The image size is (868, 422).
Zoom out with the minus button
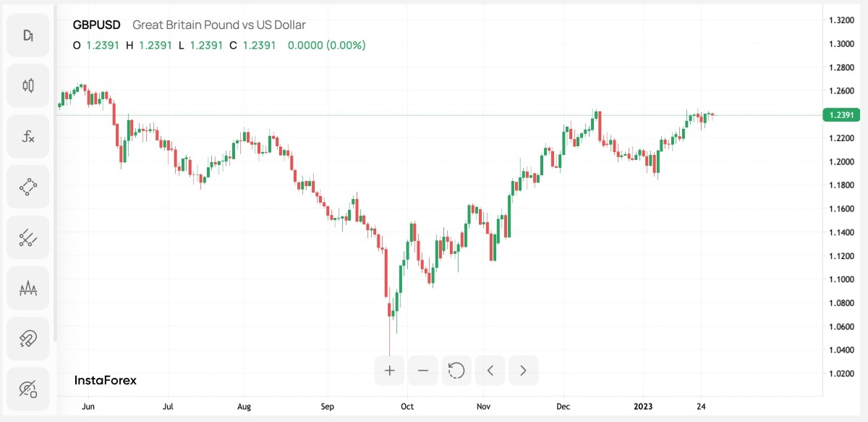tap(423, 371)
